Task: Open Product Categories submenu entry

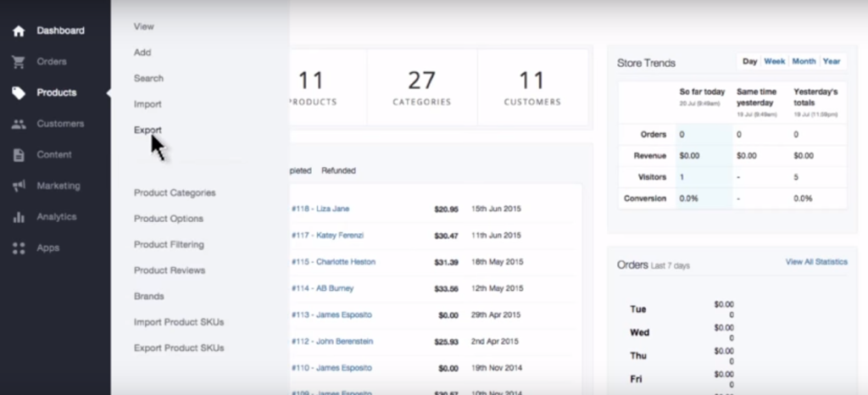Action: coord(175,193)
